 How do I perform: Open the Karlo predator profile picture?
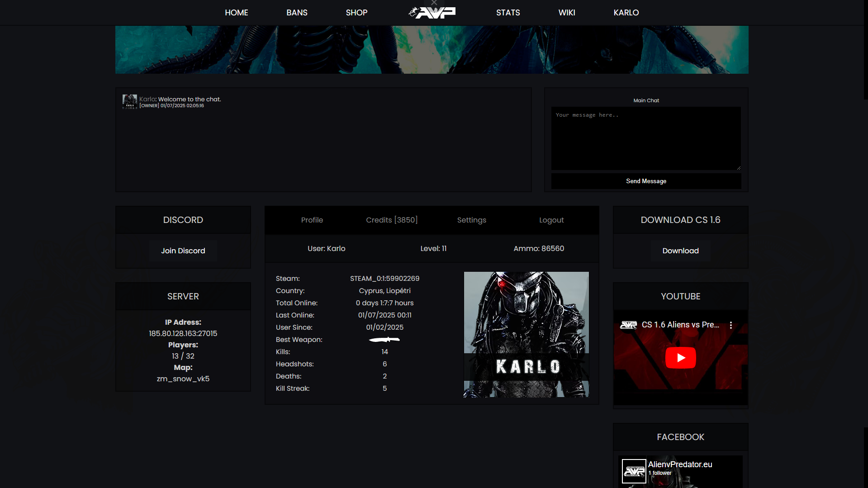tap(526, 334)
